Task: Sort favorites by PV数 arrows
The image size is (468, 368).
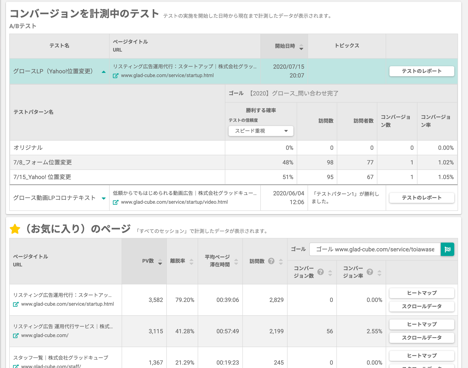Action: coord(160,262)
